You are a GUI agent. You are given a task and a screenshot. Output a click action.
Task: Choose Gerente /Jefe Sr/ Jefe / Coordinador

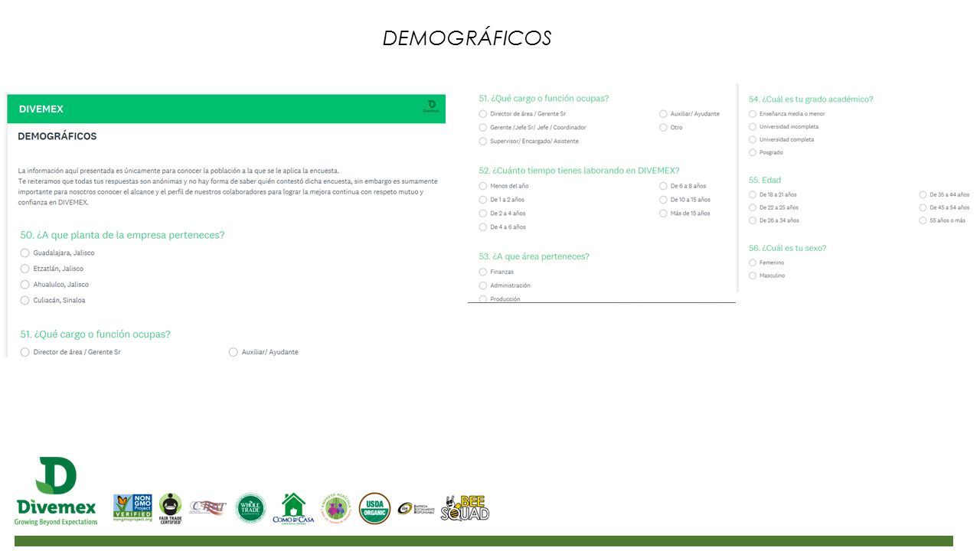[483, 127]
